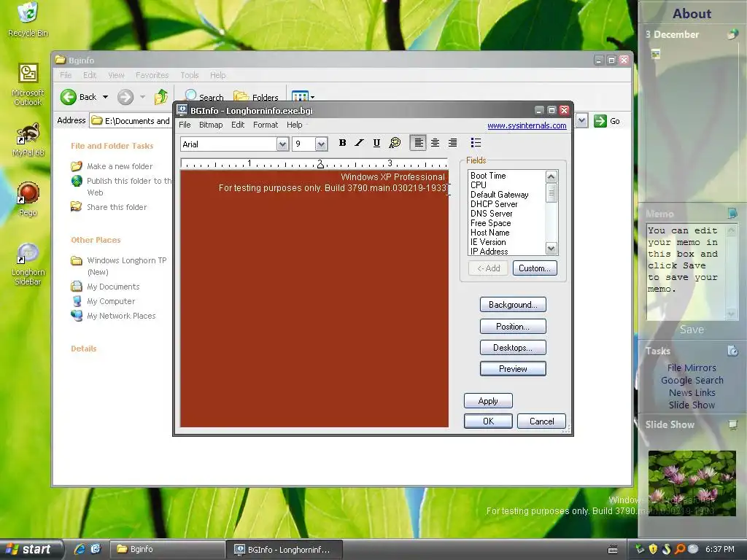747x560 pixels.
Task: Click Save under sidebar Memo
Action: point(692,330)
